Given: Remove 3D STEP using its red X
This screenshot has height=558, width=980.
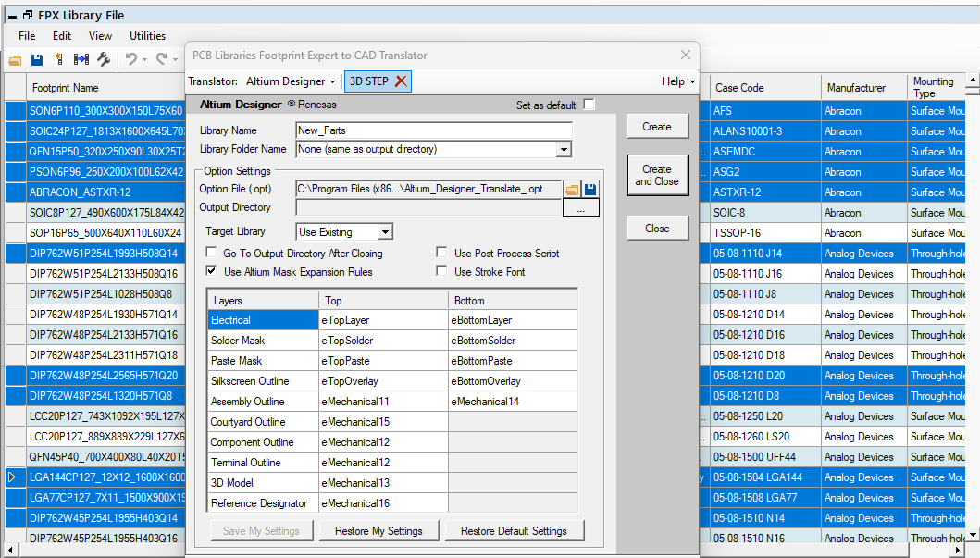Looking at the screenshot, I should tap(402, 81).
